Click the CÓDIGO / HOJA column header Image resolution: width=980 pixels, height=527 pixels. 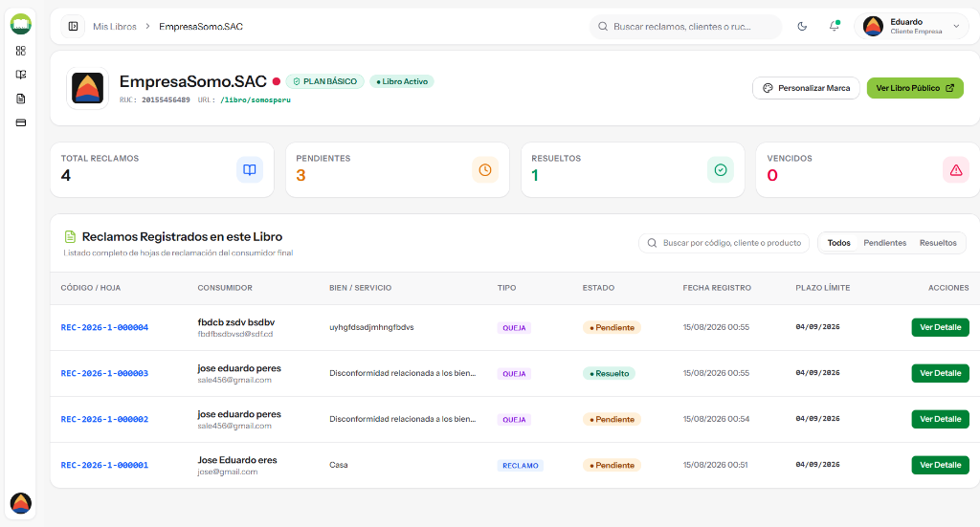coord(91,288)
